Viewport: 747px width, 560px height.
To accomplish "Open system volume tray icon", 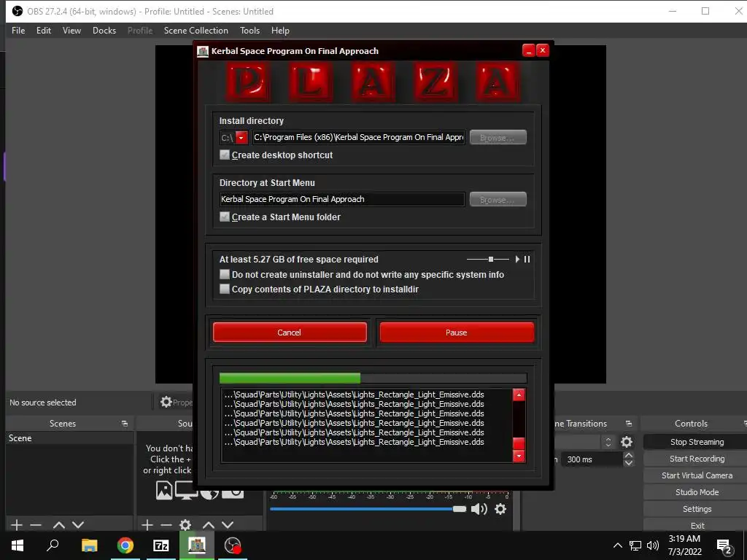I will [653, 545].
